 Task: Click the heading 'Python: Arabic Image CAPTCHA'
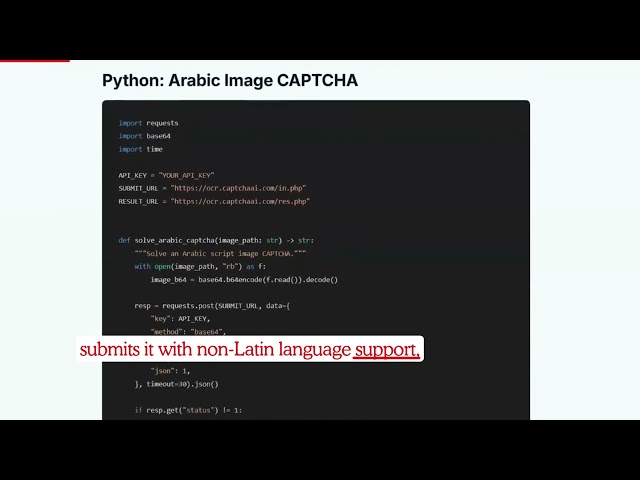(230, 80)
